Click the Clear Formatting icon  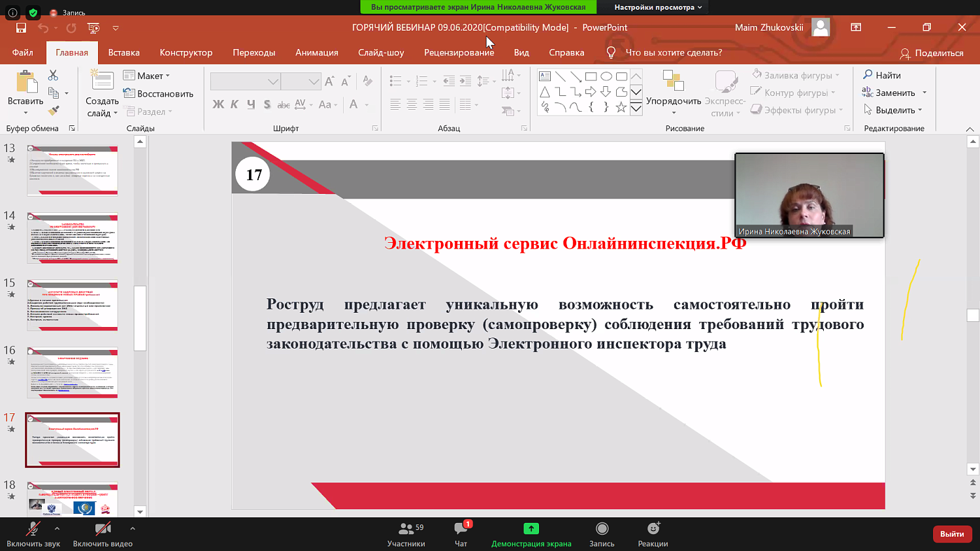click(x=367, y=81)
